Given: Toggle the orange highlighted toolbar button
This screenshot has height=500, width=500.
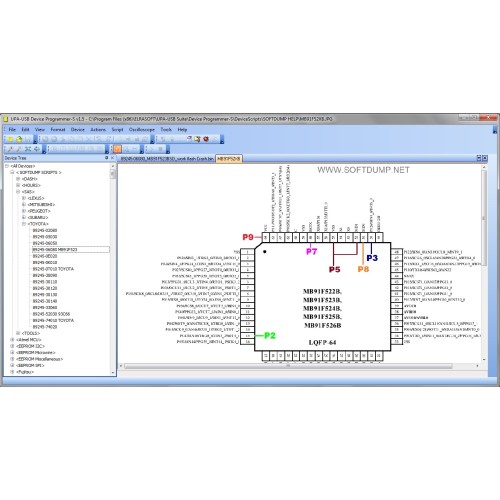Looking at the screenshot, I should 117,149.
